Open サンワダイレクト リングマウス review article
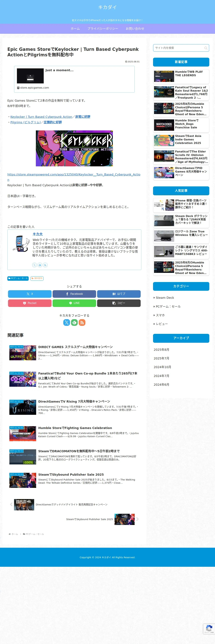 (181, 252)
